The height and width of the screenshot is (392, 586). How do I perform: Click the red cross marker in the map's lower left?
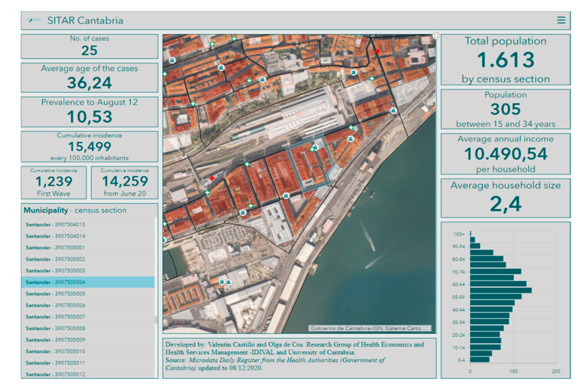pos(212,178)
